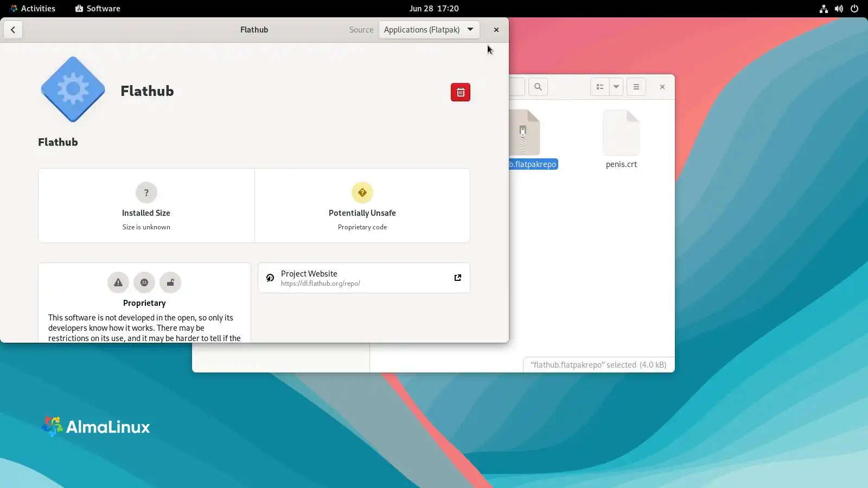Select the flathub.flatpakrepo file icon

tap(525, 132)
